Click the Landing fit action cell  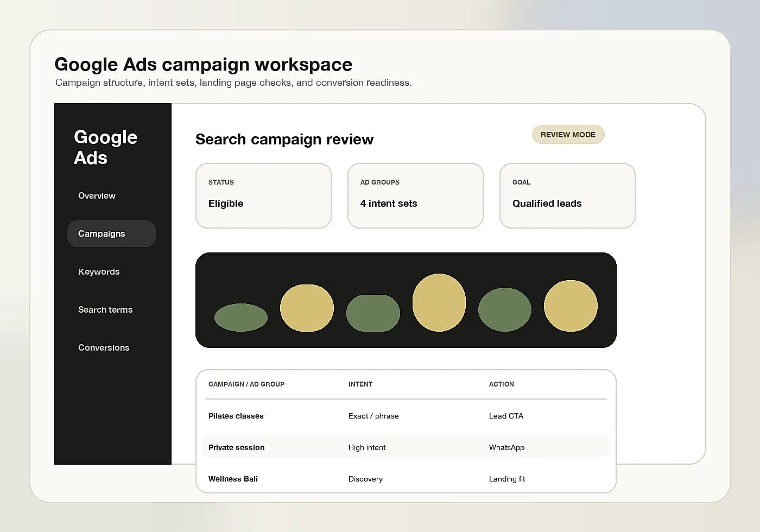[507, 479]
